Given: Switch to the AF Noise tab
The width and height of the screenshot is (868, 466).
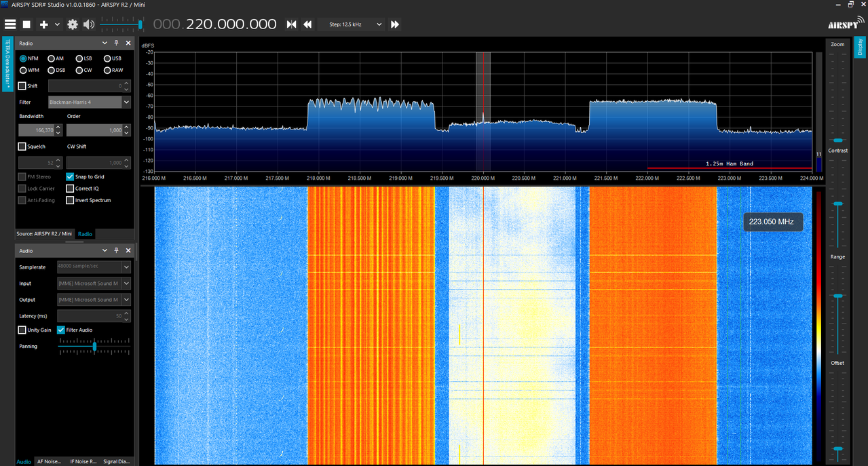Looking at the screenshot, I should coord(49,461).
